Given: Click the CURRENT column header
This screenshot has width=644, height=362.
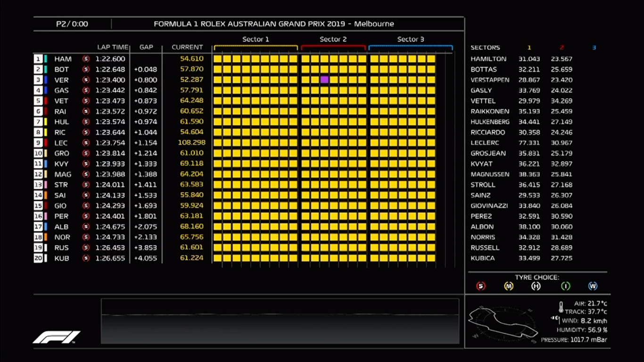Looking at the screenshot, I should coord(187,47).
